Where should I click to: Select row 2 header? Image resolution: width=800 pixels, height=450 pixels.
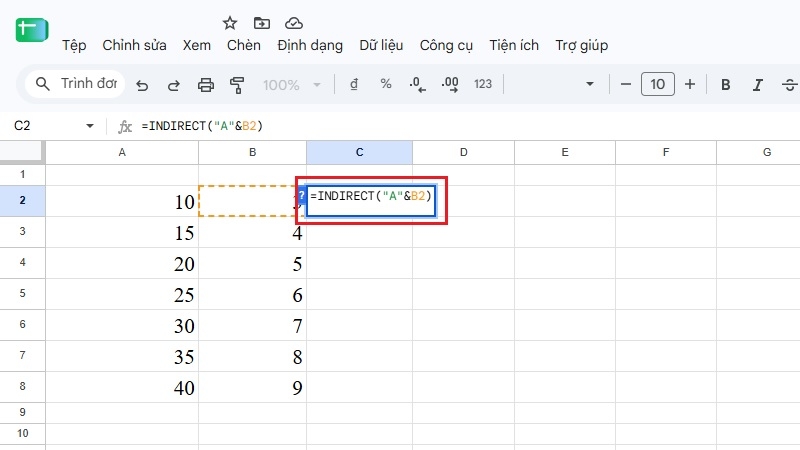point(22,201)
